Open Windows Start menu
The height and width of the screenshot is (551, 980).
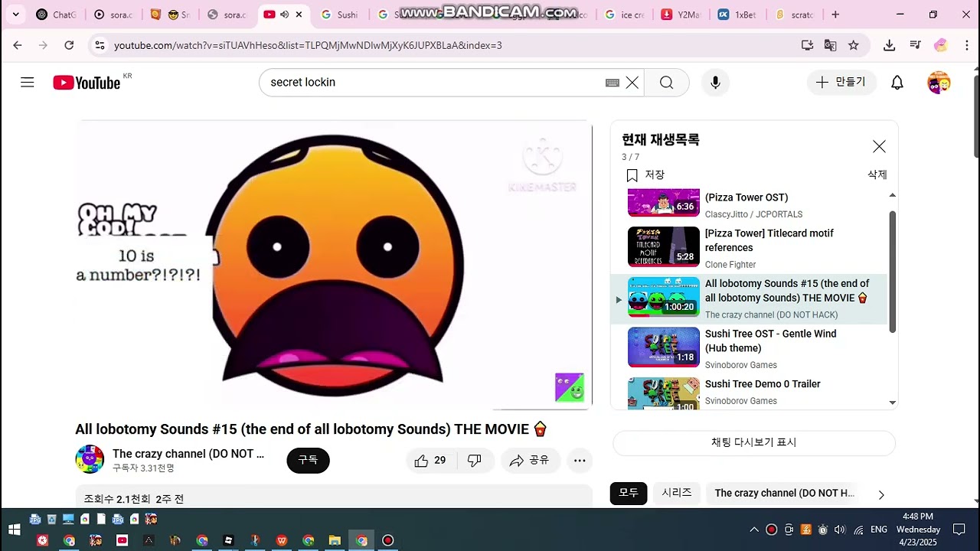(14, 530)
